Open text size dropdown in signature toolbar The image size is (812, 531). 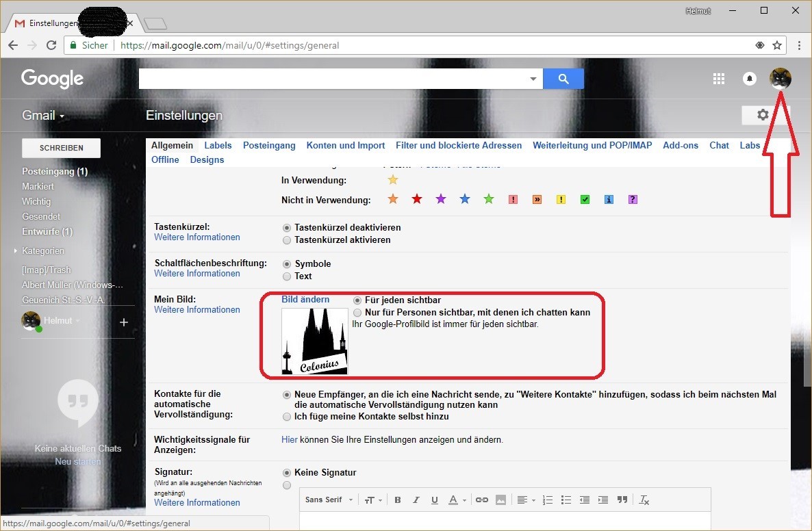click(x=373, y=500)
